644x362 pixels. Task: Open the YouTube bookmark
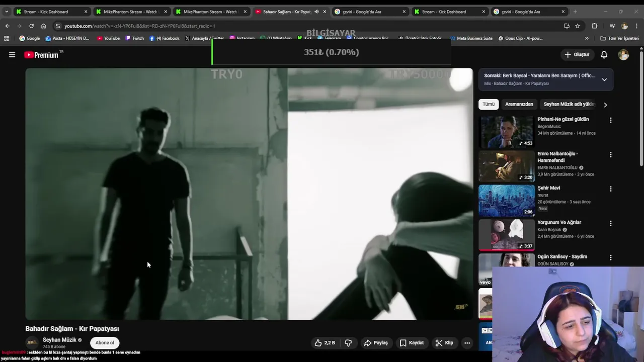point(108,38)
